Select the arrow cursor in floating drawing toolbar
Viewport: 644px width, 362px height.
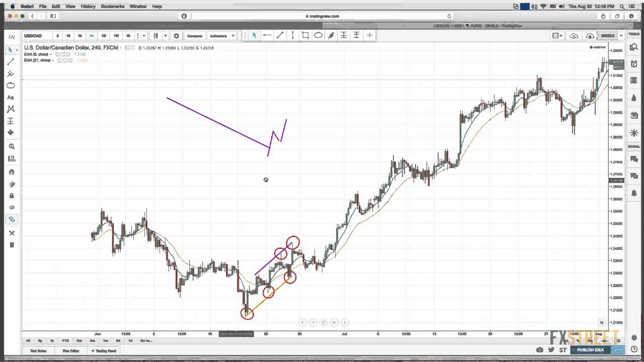(254, 35)
